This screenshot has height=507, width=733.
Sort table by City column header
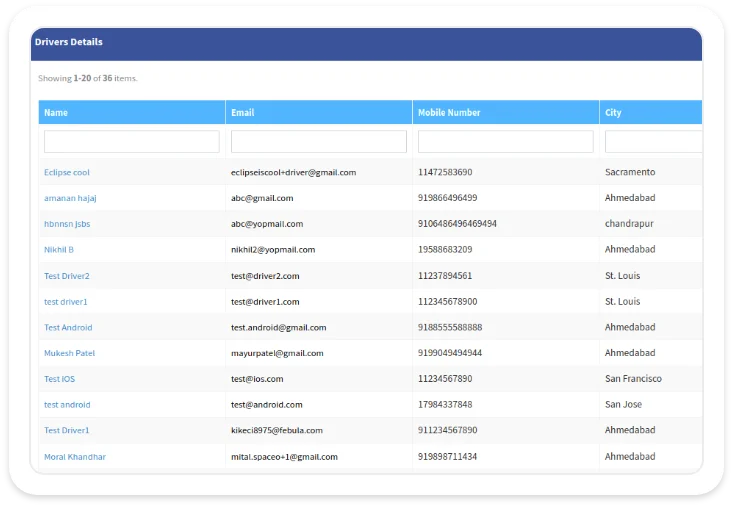point(613,113)
